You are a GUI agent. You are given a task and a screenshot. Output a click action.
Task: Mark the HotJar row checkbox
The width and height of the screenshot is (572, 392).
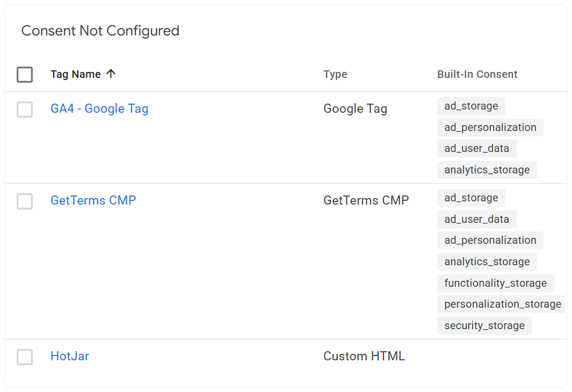[25, 357]
